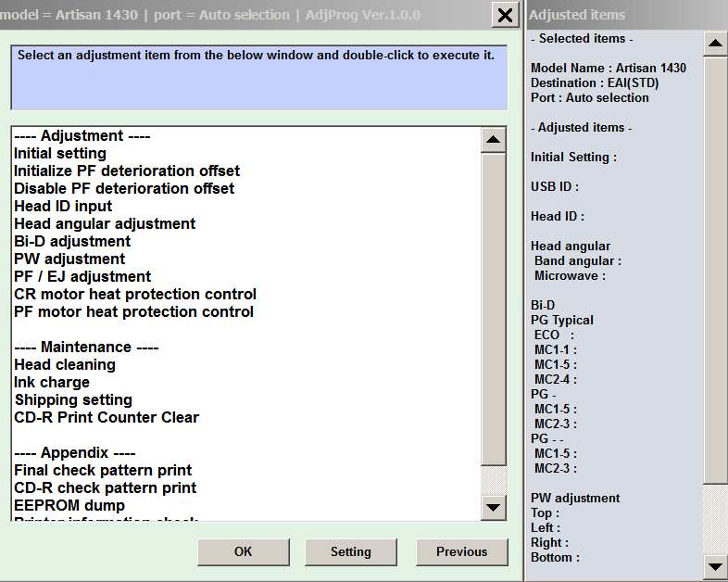Click the blue instruction text box
728x582 pixels.
(x=259, y=78)
